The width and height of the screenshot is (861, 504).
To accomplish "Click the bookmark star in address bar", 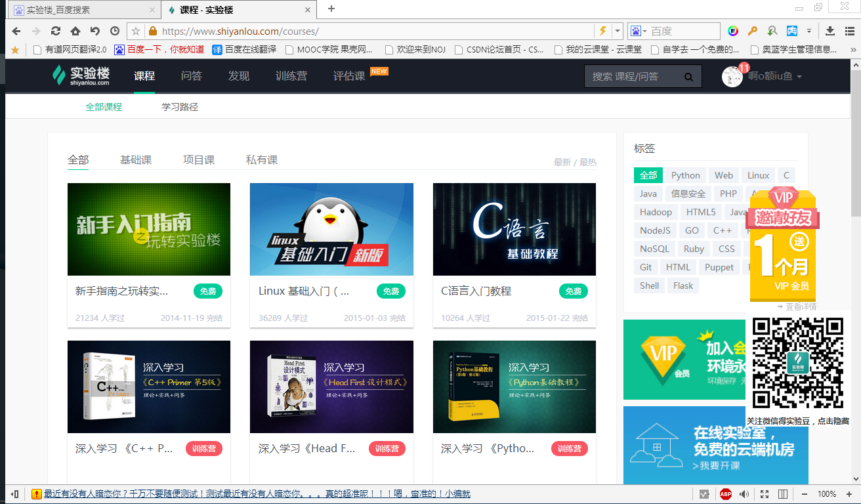I will point(136,31).
